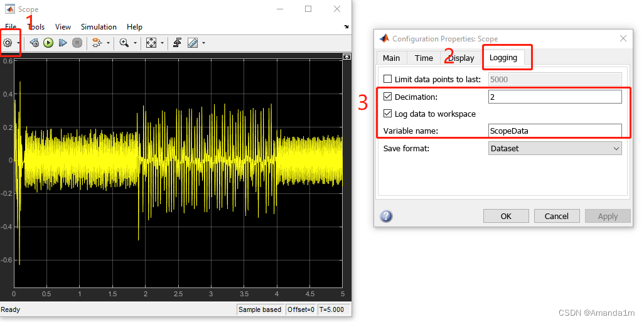Expand dropdown next to highlight block icon
Screen dimensions: 644x322
108,43
